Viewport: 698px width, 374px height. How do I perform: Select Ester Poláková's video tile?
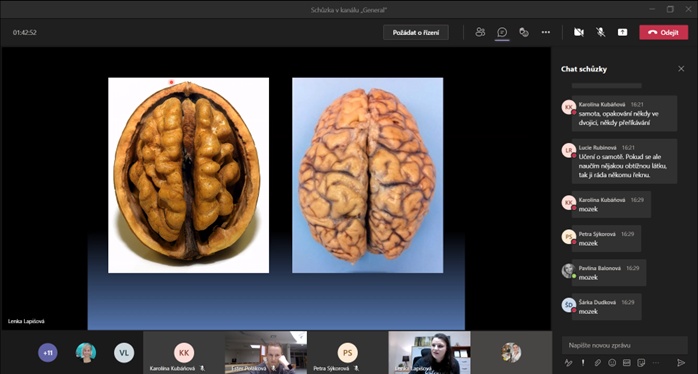[x=266, y=352]
